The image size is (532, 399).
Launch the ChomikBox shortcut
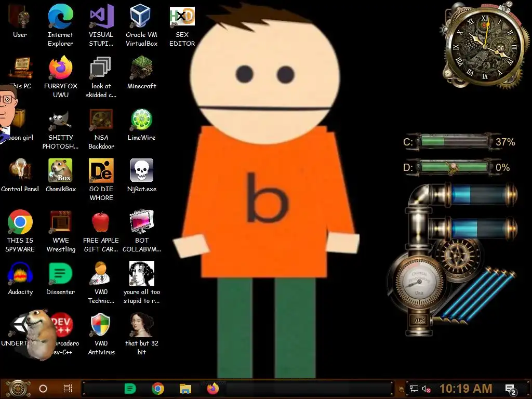point(61,176)
